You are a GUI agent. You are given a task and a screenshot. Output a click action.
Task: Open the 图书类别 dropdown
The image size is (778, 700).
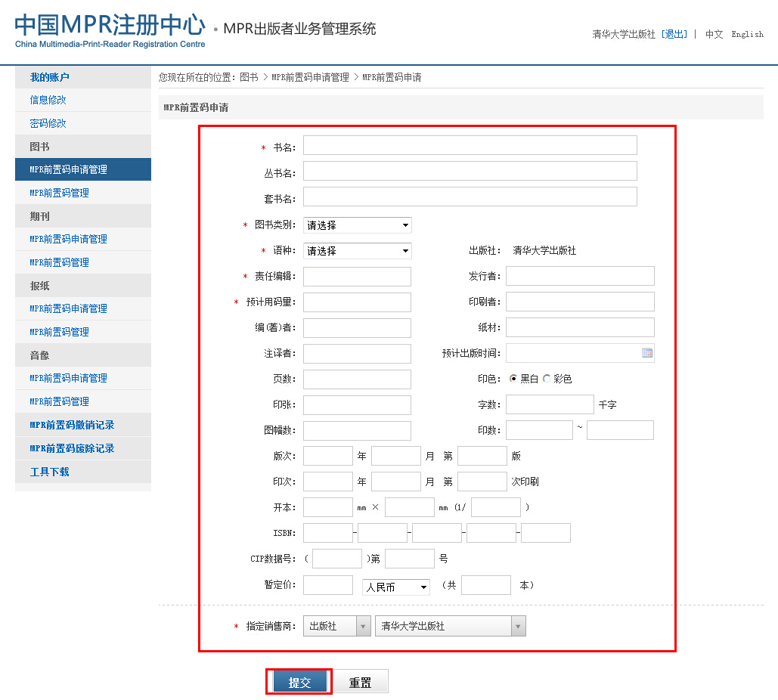pos(357,225)
